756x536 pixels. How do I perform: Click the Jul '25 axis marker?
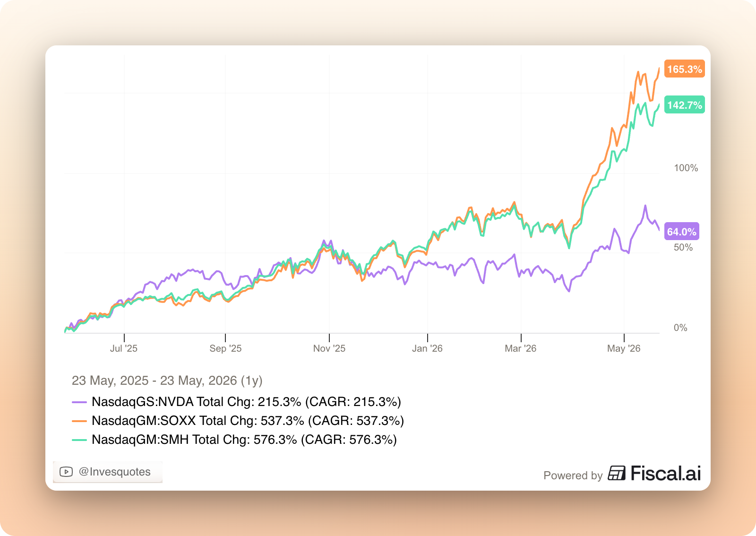pos(124,348)
